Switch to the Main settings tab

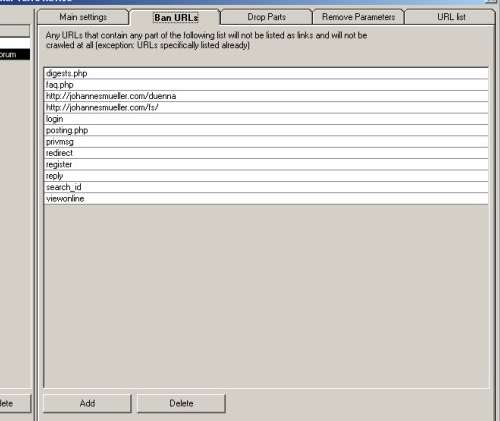[x=83, y=17]
